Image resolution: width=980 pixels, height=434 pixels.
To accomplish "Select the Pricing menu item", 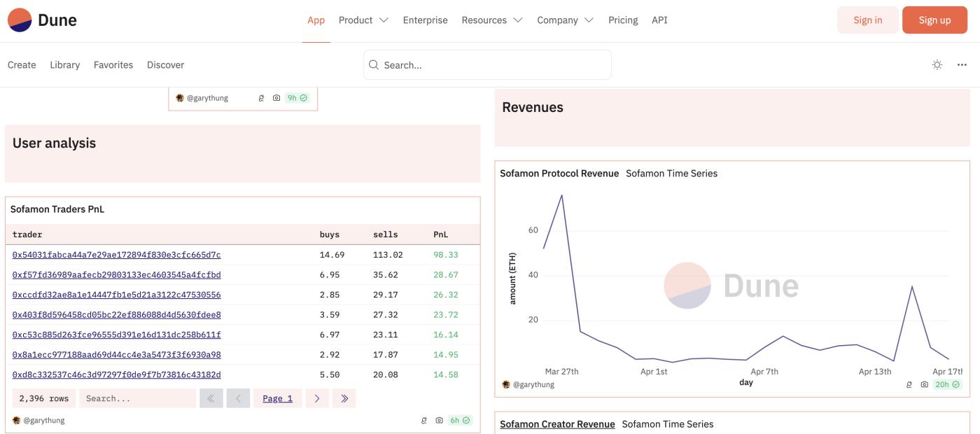I will (x=623, y=20).
